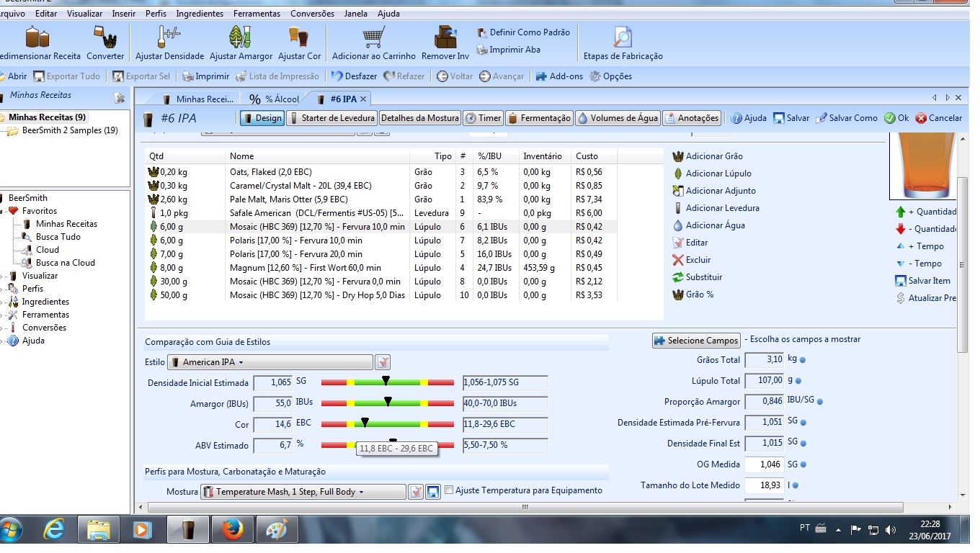Click the Selecione Campos button
This screenshot has height=553, width=980.
point(696,341)
